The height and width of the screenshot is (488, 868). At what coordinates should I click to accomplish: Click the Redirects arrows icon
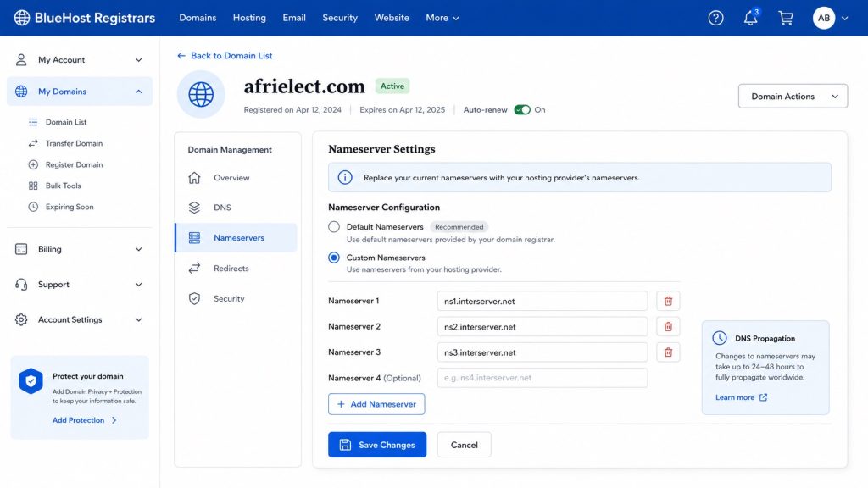pyautogui.click(x=194, y=269)
